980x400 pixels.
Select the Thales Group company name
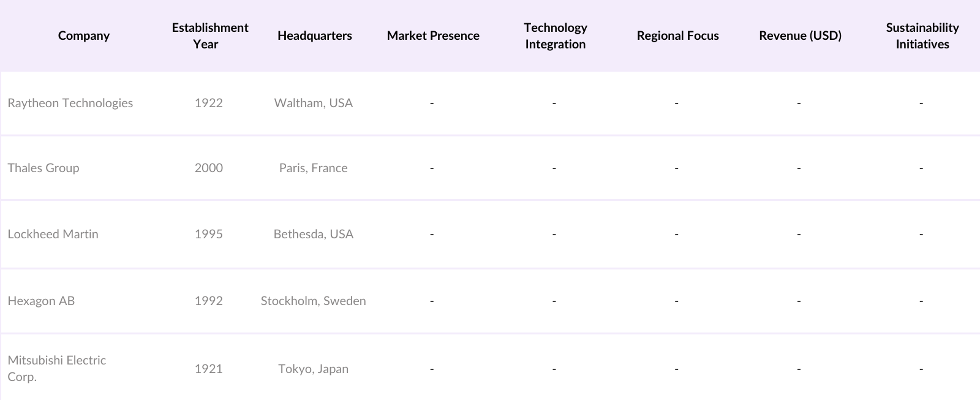click(x=43, y=168)
